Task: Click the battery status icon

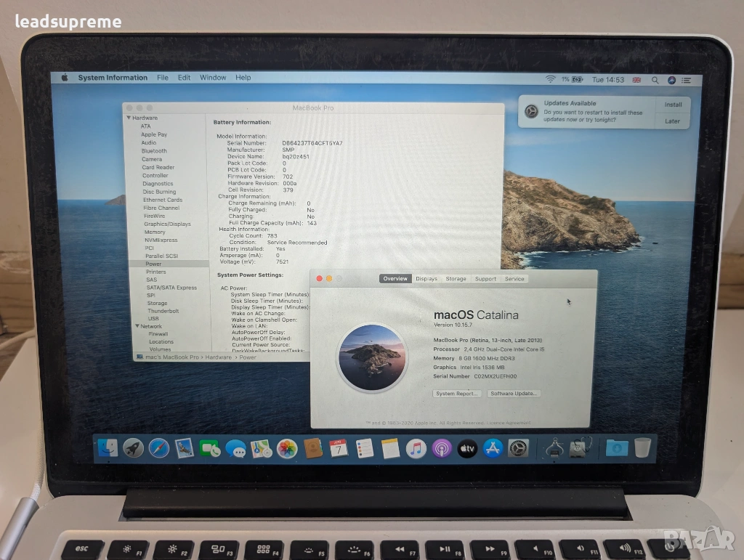Action: coord(577,80)
